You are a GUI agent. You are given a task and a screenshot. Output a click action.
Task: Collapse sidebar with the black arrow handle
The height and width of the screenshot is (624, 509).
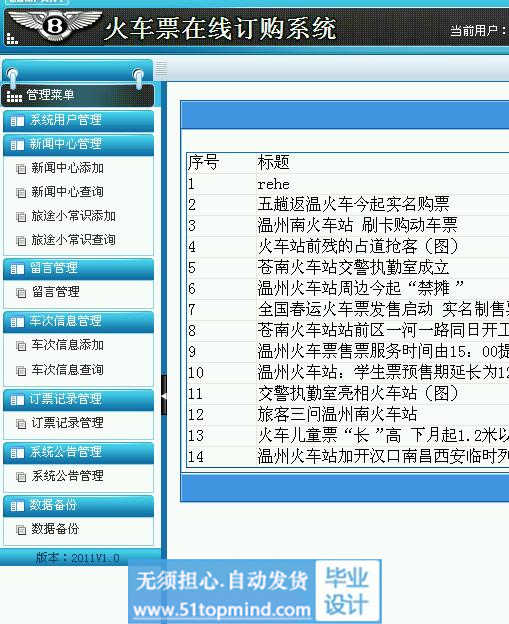pos(164,395)
